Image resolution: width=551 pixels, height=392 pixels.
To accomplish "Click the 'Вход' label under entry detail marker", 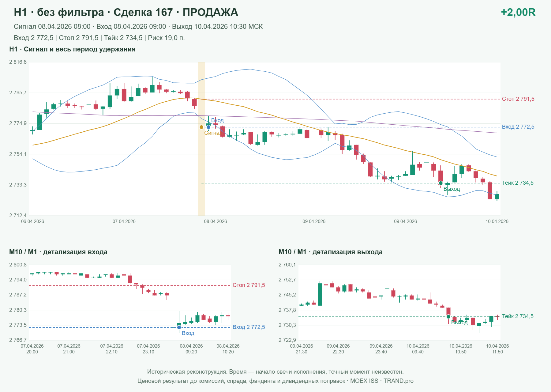I will 188,333.
